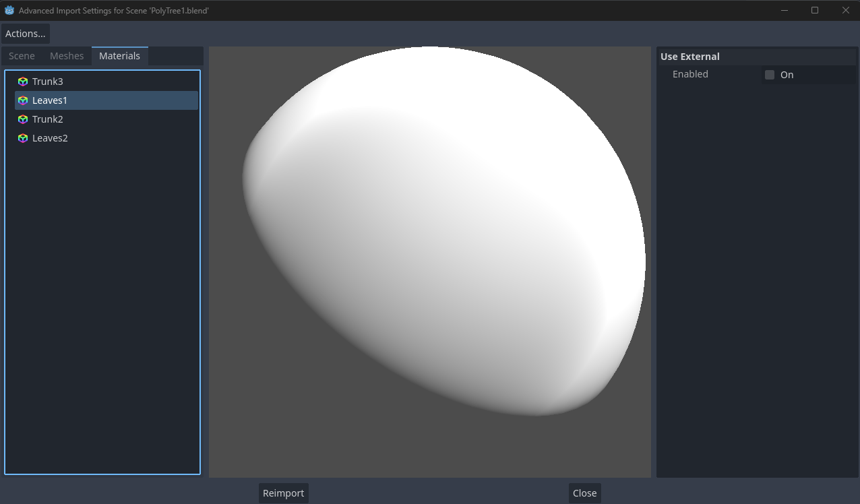Click the Close button at bottom
860x504 pixels.
click(584, 493)
